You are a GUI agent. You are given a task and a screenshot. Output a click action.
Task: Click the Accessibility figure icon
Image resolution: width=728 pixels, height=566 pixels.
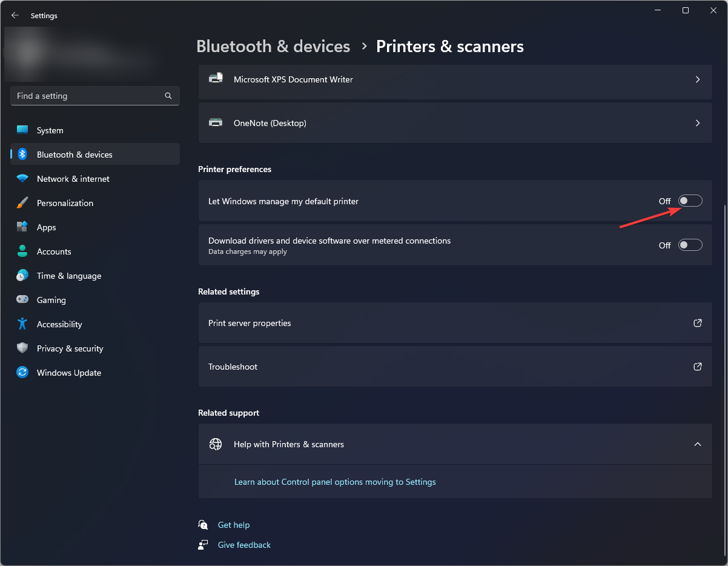pyautogui.click(x=22, y=324)
